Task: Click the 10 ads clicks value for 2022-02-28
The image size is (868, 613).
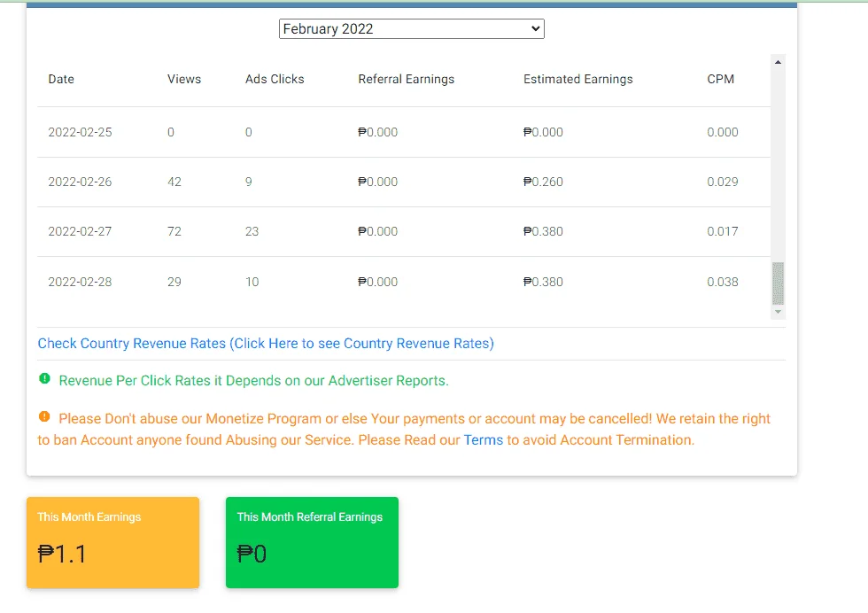Action: click(252, 282)
